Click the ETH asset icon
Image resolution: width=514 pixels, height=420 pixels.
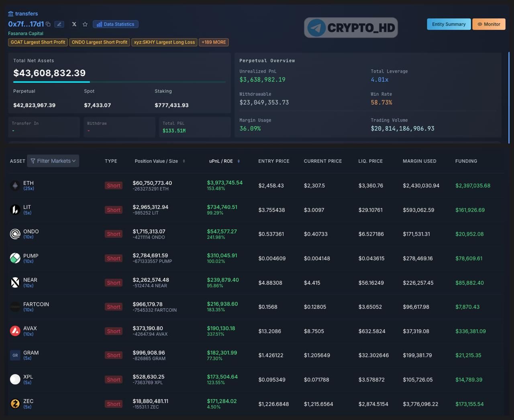(15, 185)
